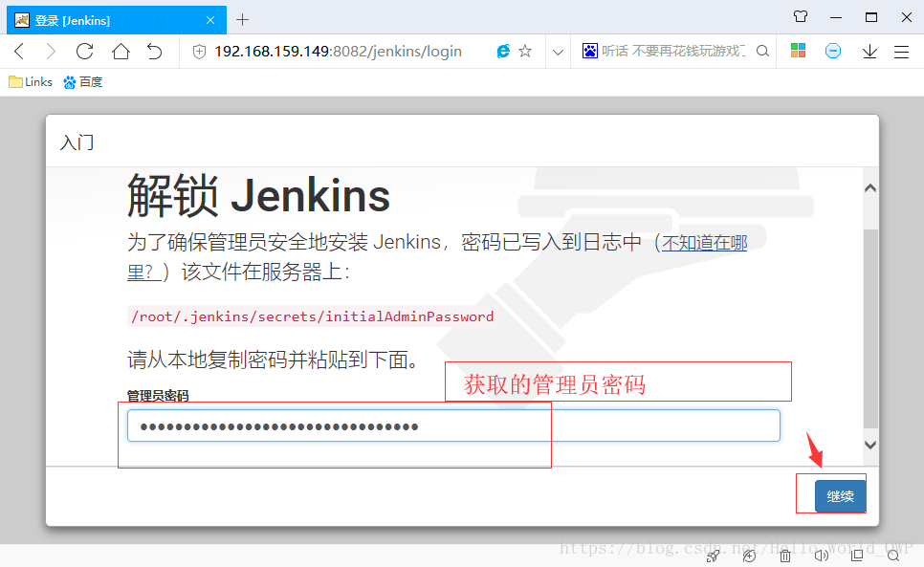This screenshot has height=567, width=924.
Task: Click the search magnifier icon
Action: (x=762, y=52)
